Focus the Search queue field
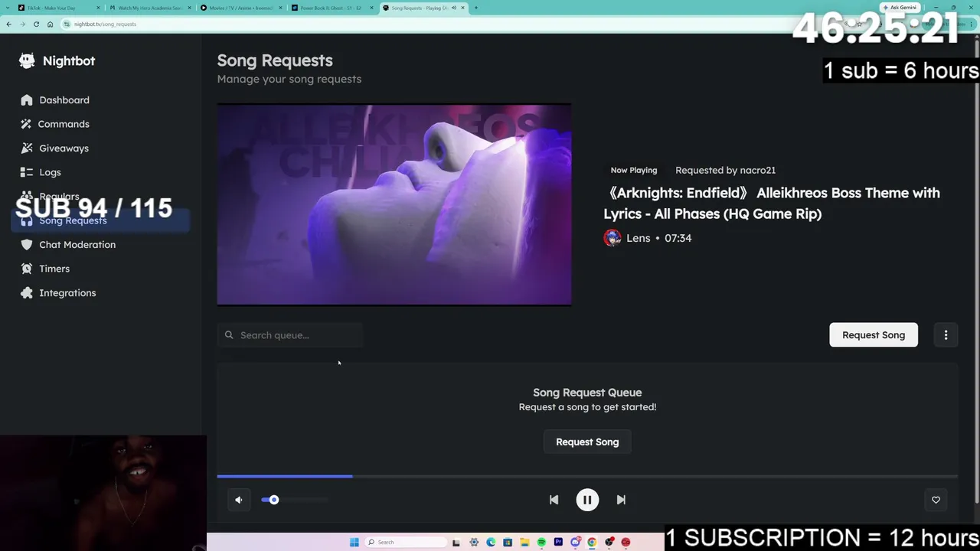980x551 pixels. 289,335
